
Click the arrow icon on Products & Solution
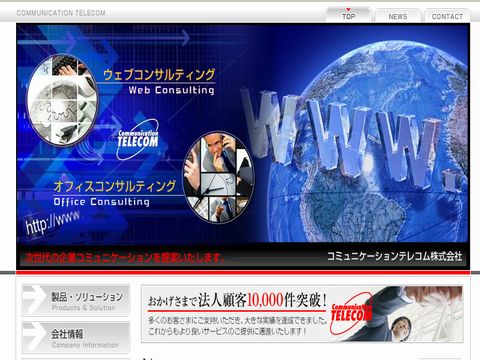point(36,300)
